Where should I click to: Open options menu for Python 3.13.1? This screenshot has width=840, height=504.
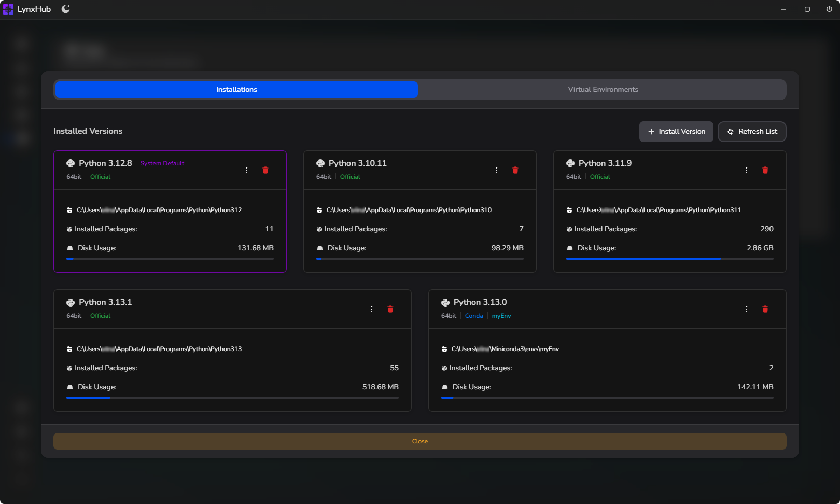[x=372, y=309]
